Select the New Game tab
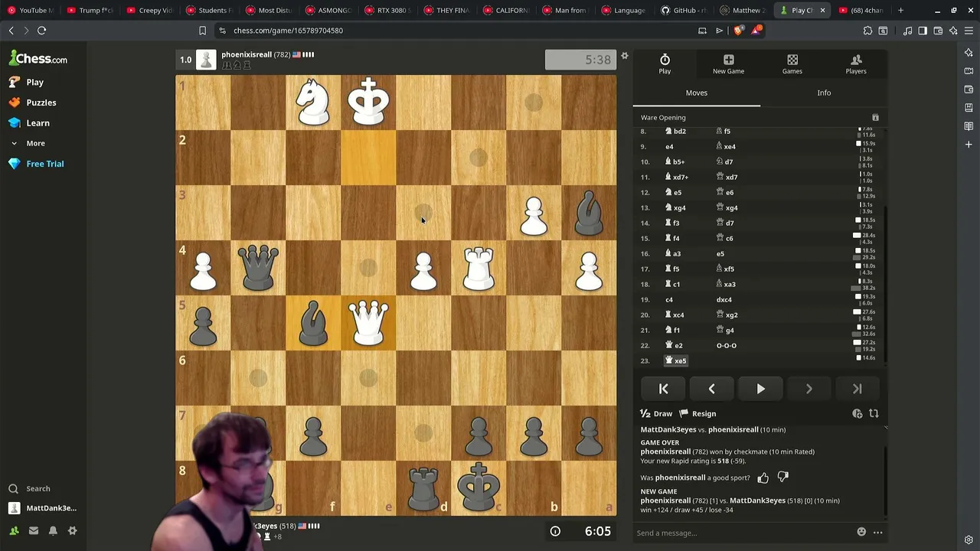 coord(728,64)
